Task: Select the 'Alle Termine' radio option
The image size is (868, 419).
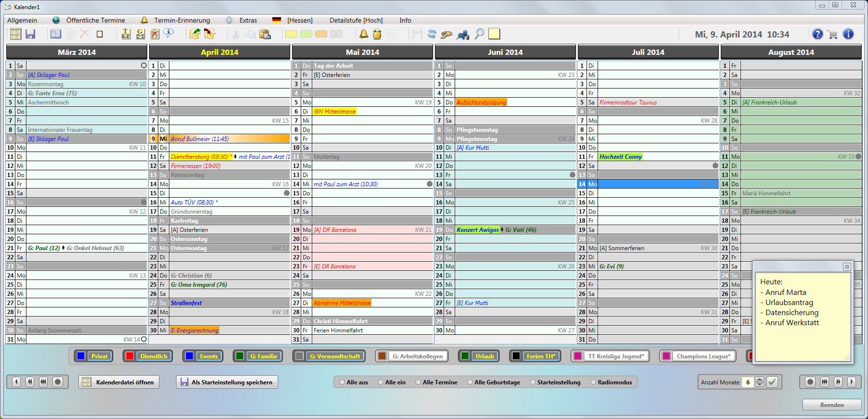Action: [418, 382]
